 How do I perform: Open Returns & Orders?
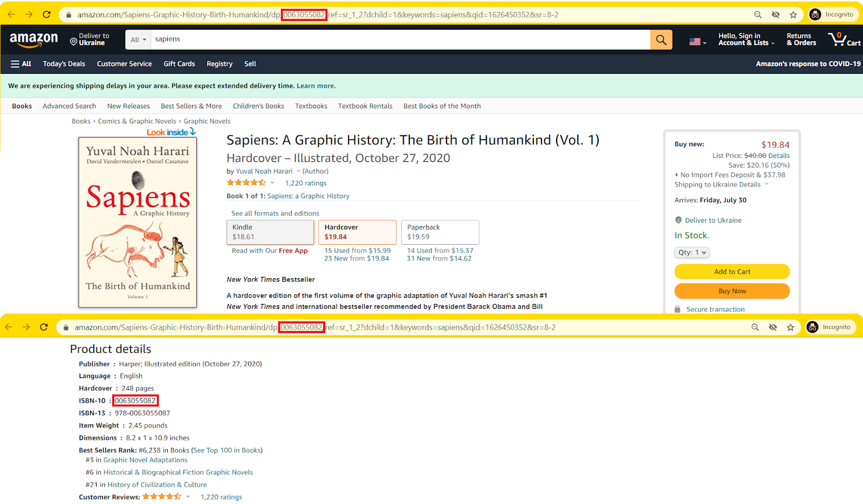pyautogui.click(x=801, y=39)
